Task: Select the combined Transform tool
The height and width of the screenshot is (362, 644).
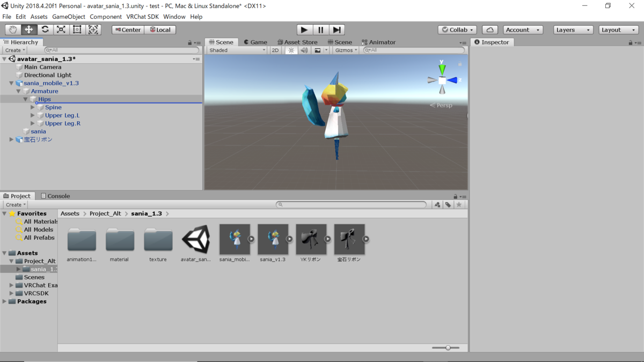Action: pos(93,29)
